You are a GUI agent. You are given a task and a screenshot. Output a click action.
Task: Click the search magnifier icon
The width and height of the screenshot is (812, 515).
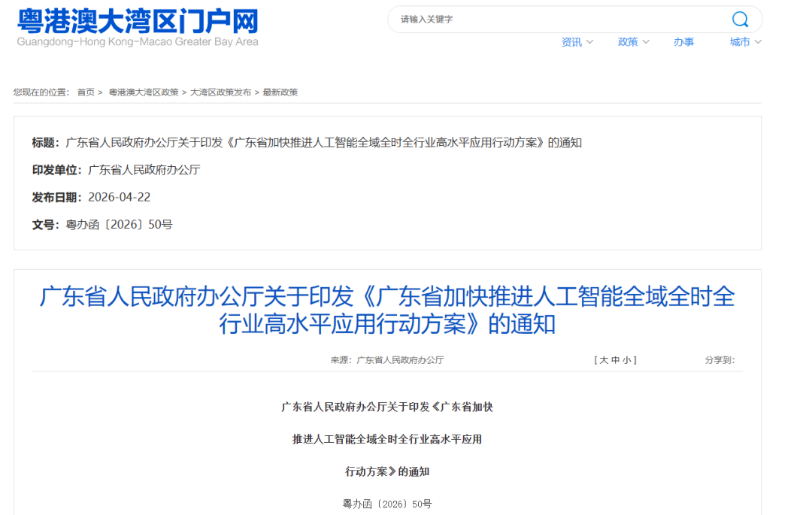(740, 19)
